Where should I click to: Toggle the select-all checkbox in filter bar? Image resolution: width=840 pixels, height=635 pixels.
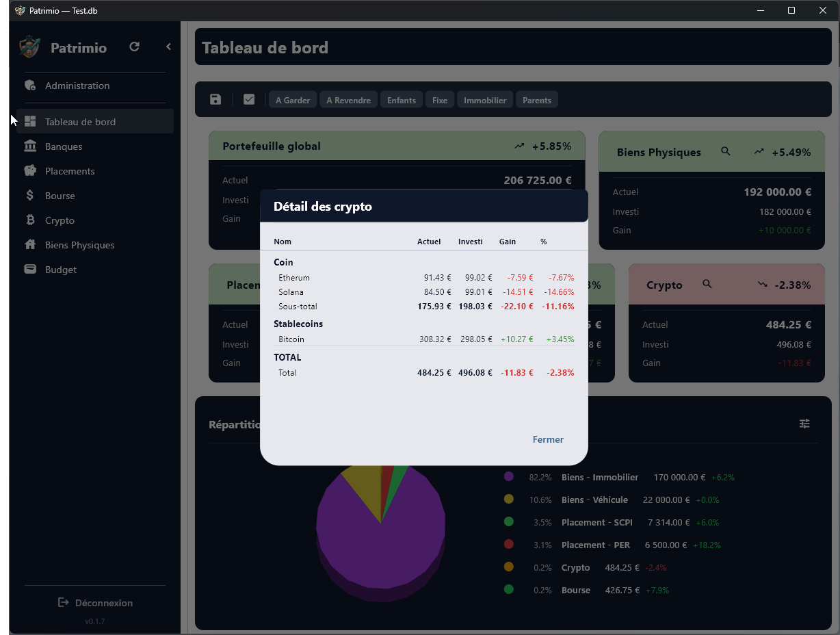[x=249, y=99]
